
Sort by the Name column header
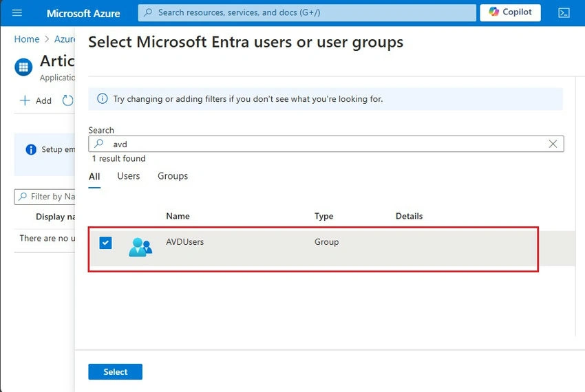tap(178, 217)
